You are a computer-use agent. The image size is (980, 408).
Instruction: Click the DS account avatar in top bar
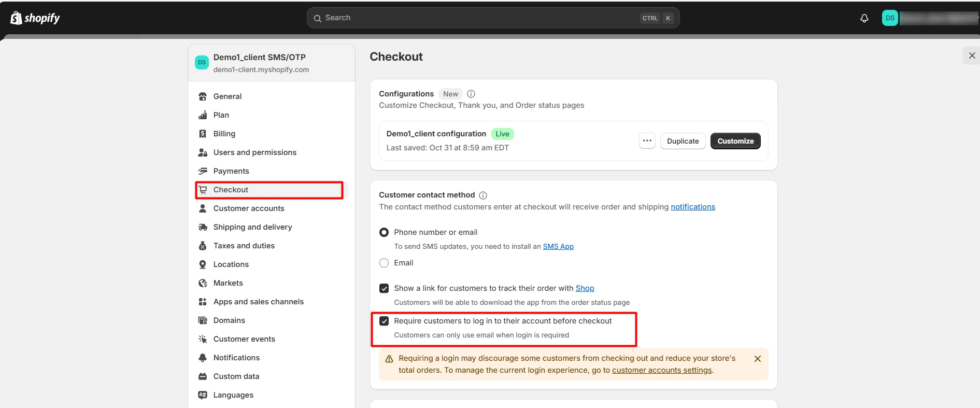890,18
